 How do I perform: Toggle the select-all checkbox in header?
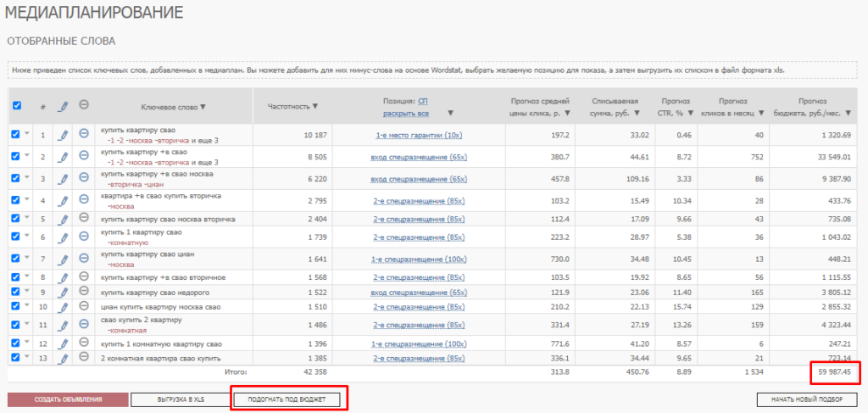(17, 106)
